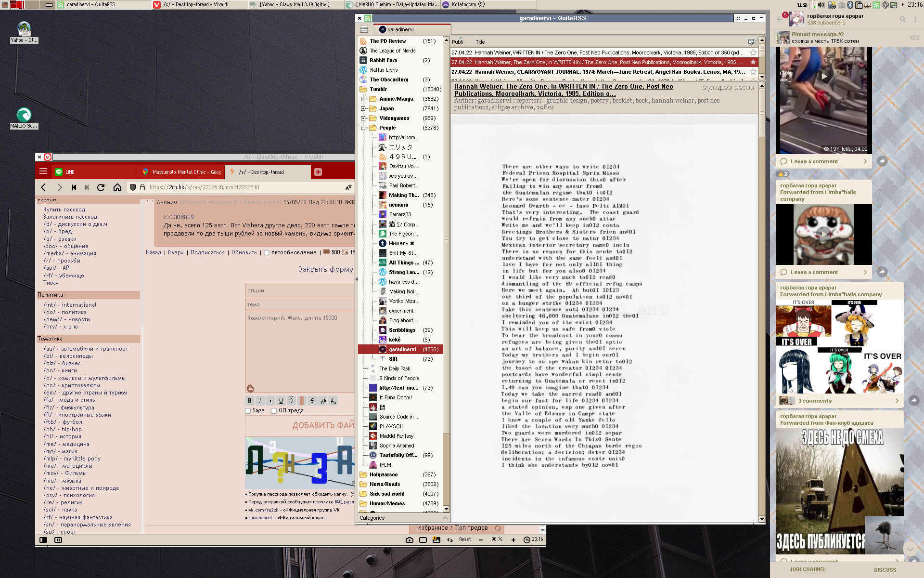The width and height of the screenshot is (924, 578).
Task: Click Vivaldi page actions code icon
Action: pos(450,540)
